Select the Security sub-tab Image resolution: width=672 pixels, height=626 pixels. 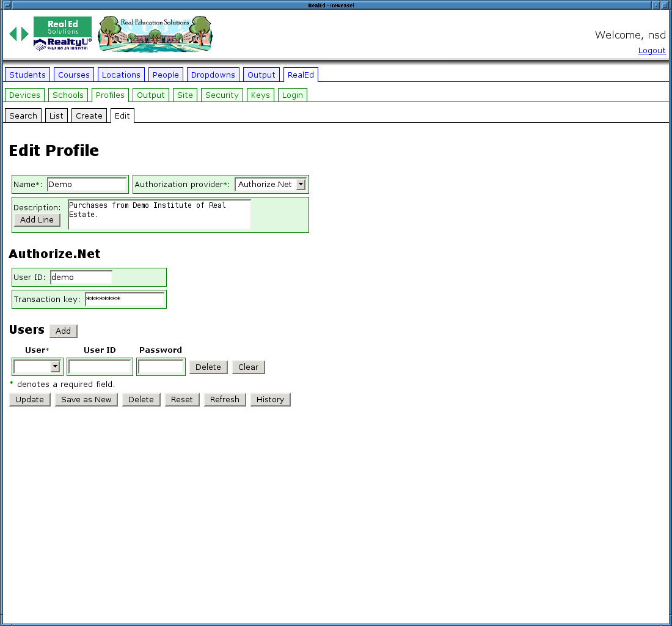point(222,95)
